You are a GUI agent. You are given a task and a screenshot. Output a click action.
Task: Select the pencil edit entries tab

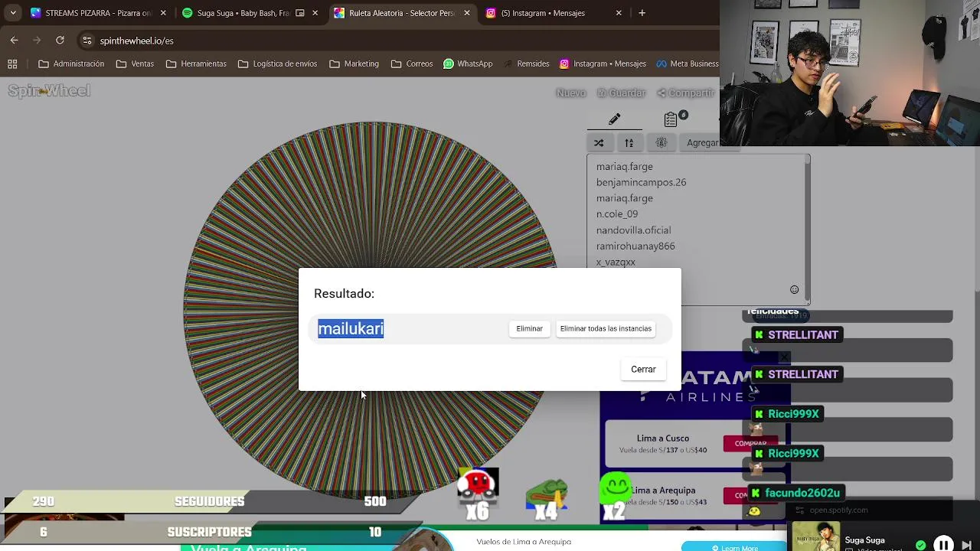[614, 119]
